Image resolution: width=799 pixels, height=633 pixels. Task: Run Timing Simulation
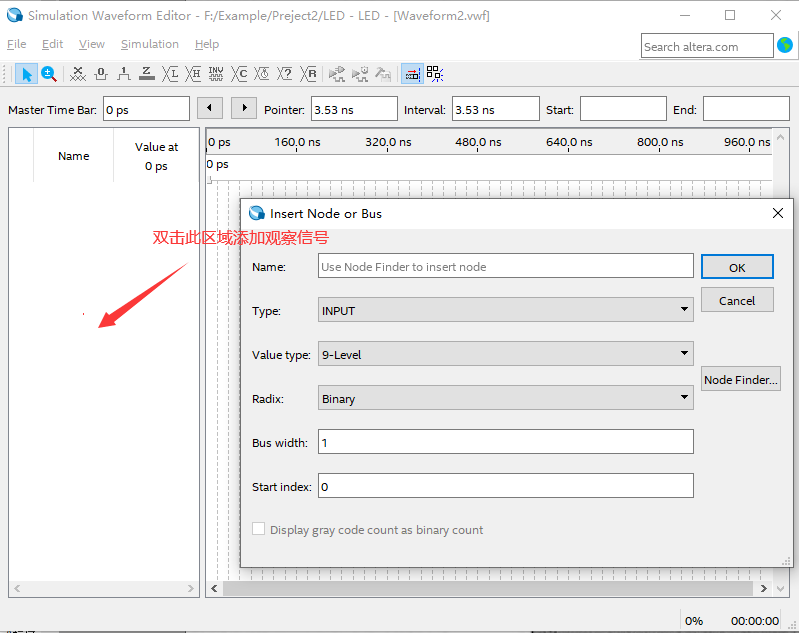(x=360, y=74)
